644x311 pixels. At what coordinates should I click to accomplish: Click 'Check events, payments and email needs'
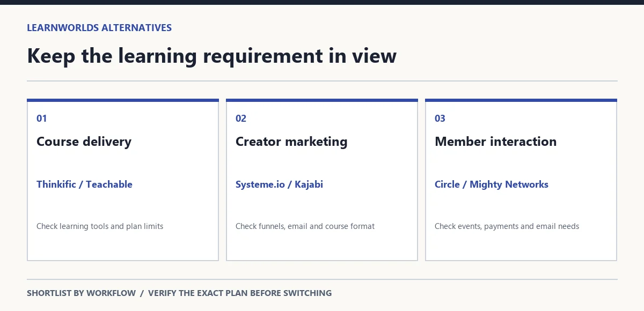coord(507,226)
